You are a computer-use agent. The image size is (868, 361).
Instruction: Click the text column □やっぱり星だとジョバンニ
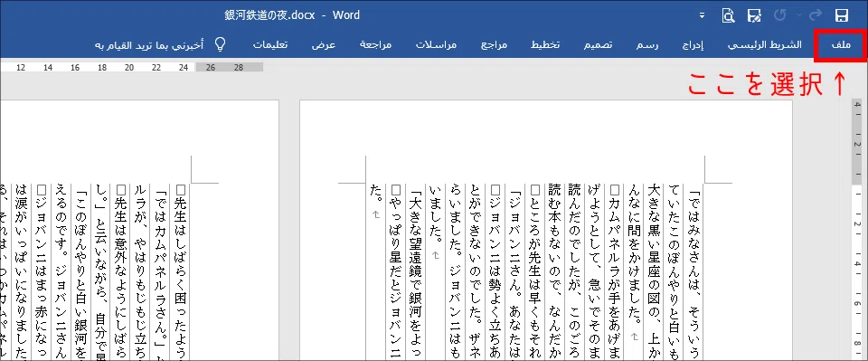pos(396,272)
